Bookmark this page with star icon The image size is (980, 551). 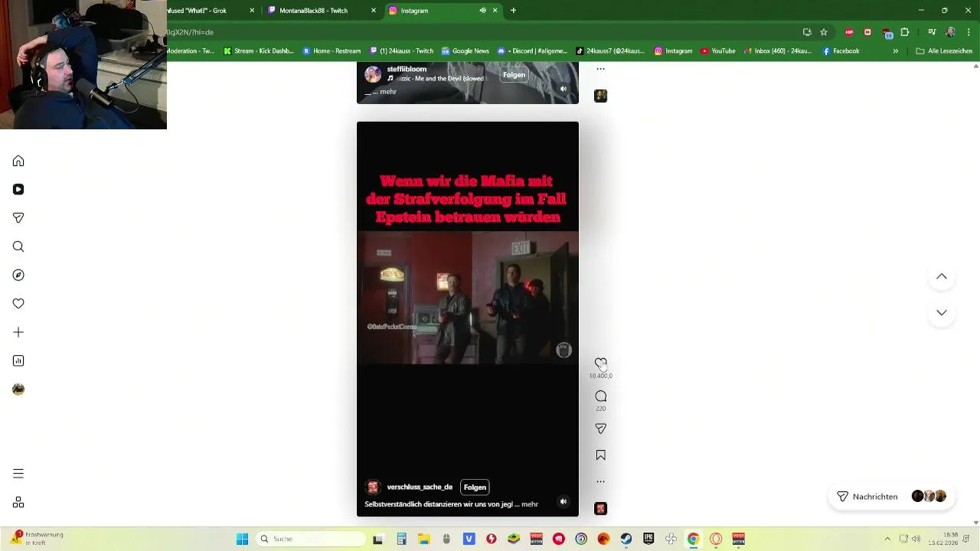[x=824, y=32]
